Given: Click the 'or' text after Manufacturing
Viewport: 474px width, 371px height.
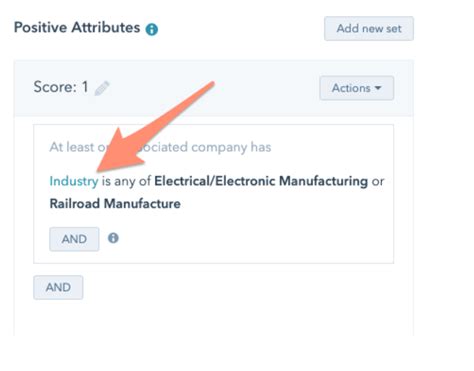Looking at the screenshot, I should (x=378, y=181).
